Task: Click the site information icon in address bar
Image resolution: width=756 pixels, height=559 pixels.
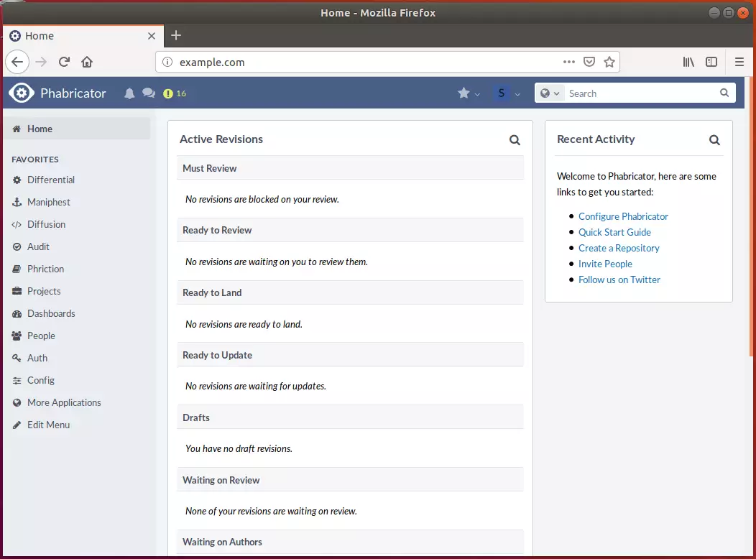Action: 167,62
